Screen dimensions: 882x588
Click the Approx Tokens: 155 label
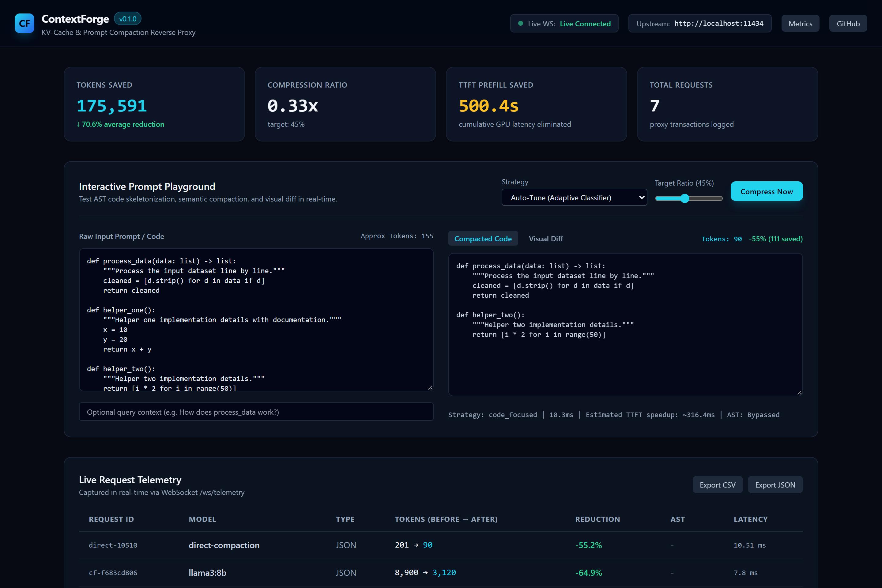(397, 236)
